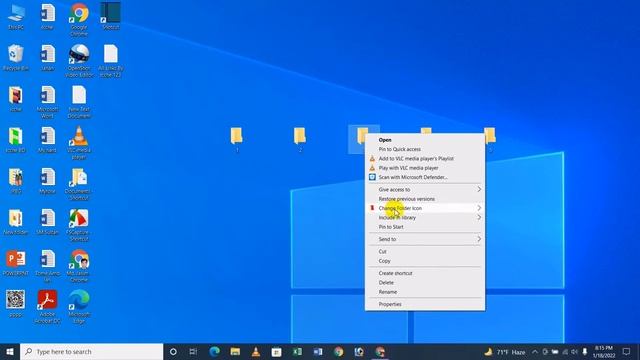Open the clock and date flyout
The height and width of the screenshot is (360, 640).
click(604, 351)
